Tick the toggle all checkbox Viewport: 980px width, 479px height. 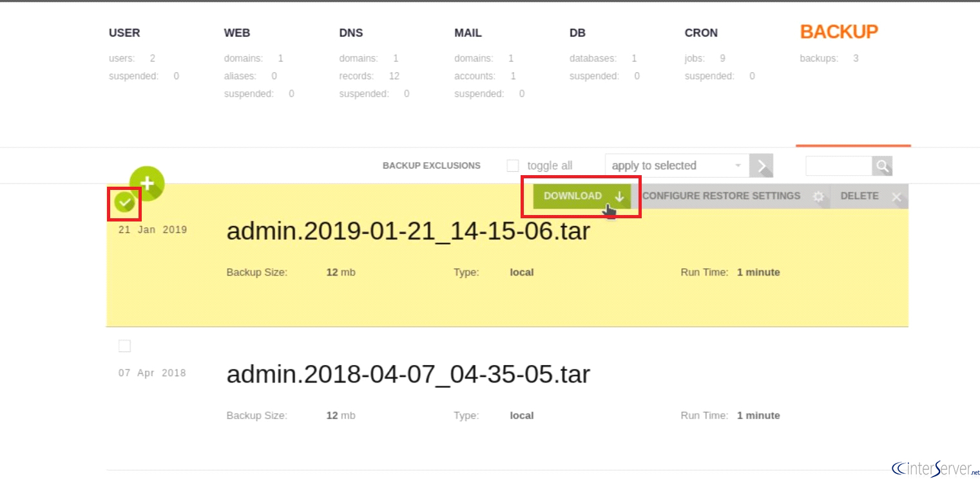[513, 165]
